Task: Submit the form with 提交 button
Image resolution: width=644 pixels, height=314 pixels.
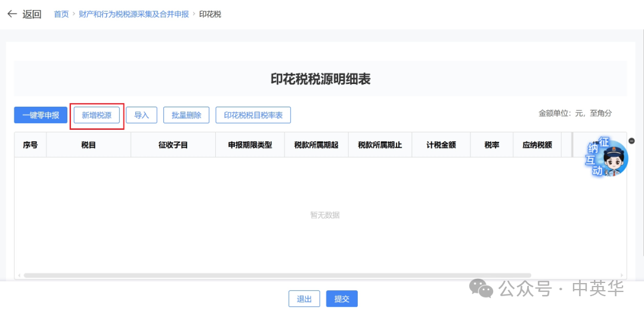Action: pos(342,299)
